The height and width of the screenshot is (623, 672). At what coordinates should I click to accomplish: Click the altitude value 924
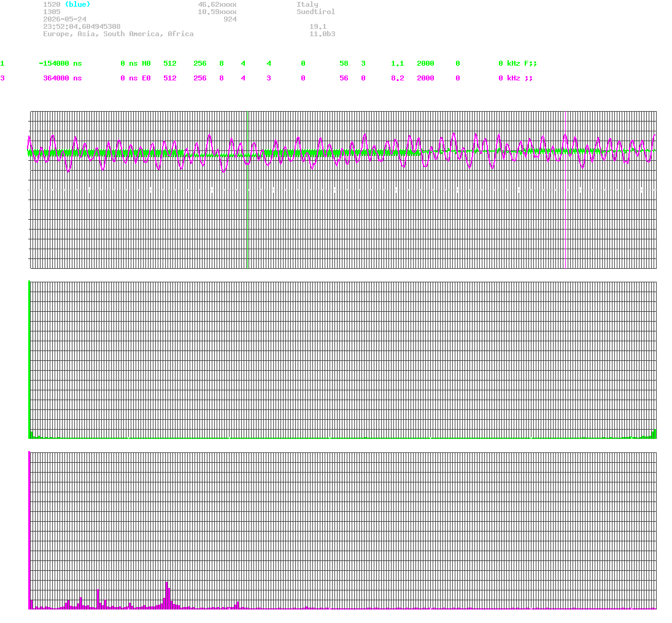click(x=230, y=19)
